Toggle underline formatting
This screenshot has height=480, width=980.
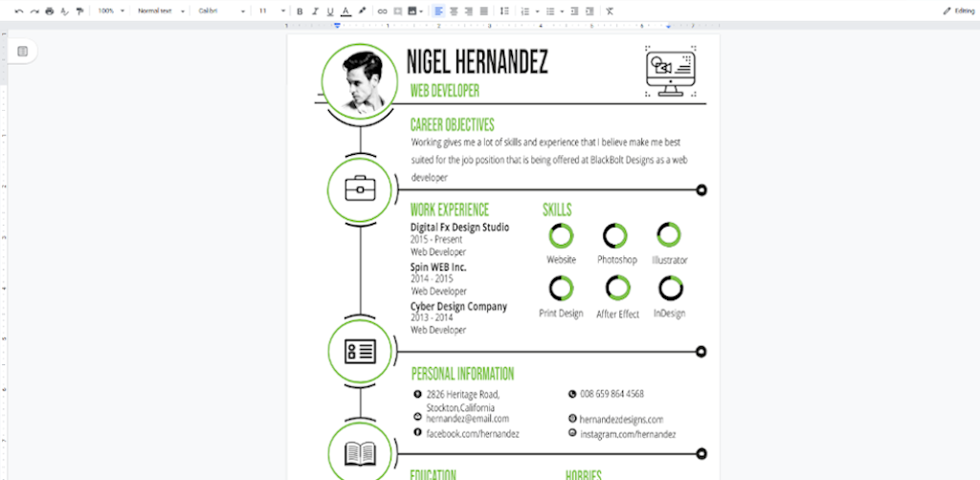click(330, 11)
